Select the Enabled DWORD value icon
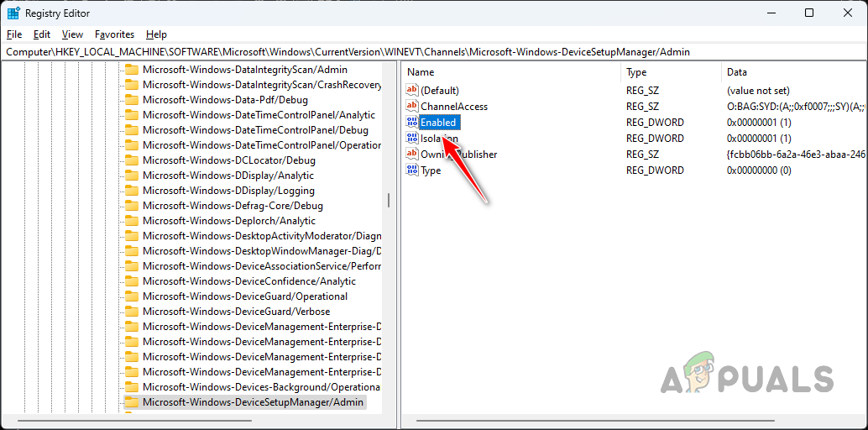868x430 pixels. coord(412,123)
